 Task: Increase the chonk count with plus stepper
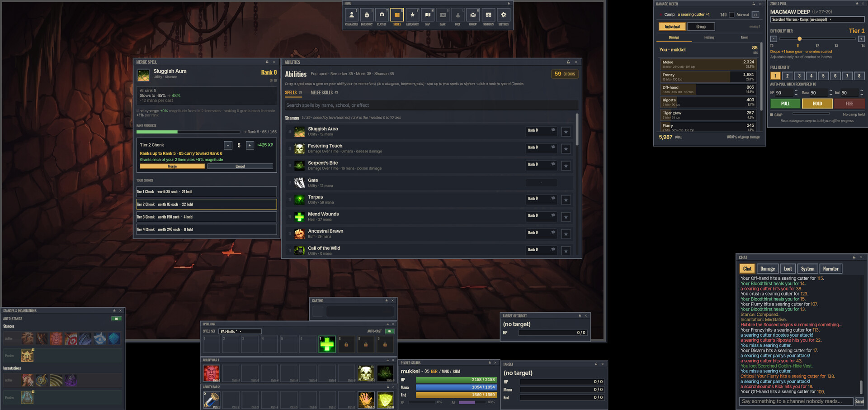tap(250, 145)
